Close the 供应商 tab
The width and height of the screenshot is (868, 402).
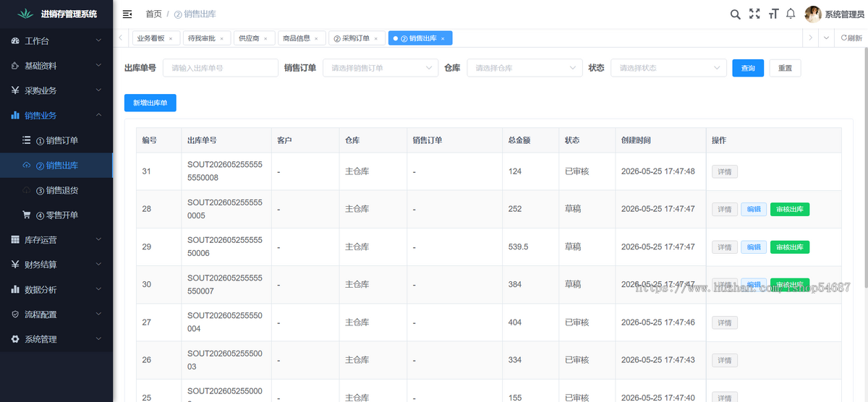(265, 38)
